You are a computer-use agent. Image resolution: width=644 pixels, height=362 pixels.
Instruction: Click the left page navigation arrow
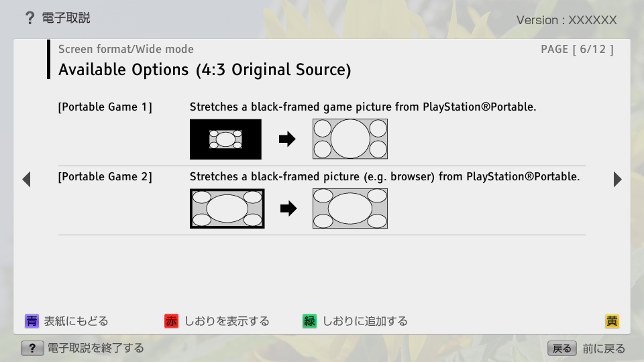coord(26,180)
